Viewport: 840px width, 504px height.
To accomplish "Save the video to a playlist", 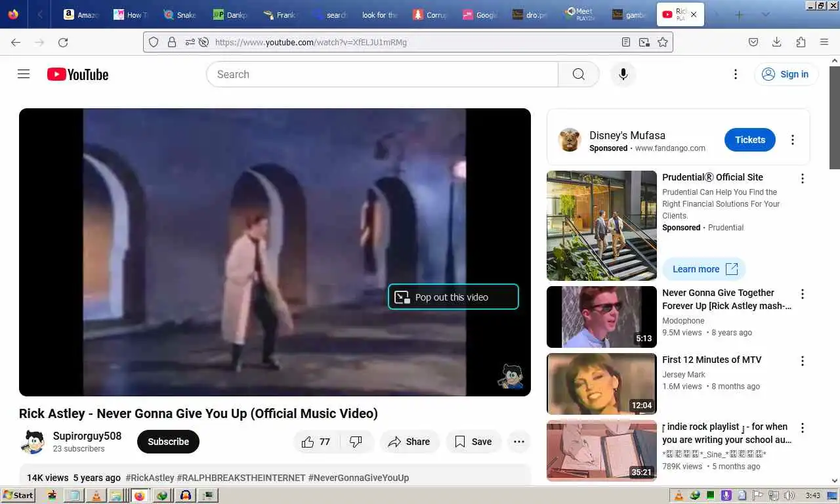I will (x=473, y=442).
